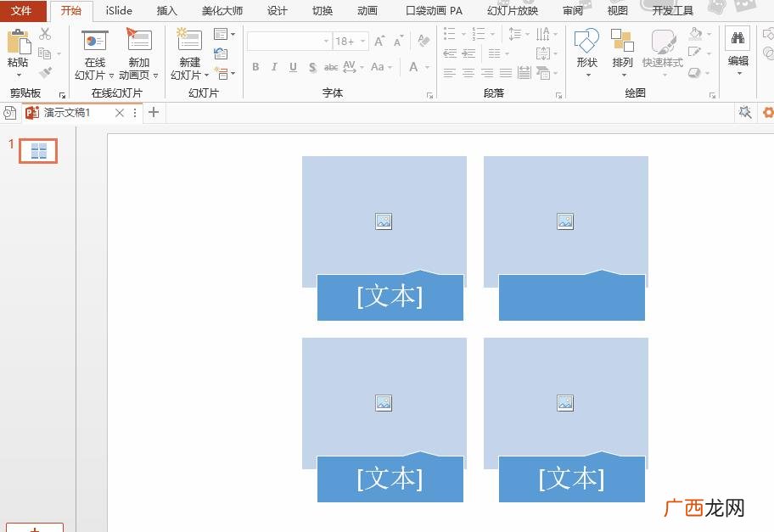The width and height of the screenshot is (774, 532).
Task: Expand paste options arrow under 粘贴
Action: coord(19,75)
